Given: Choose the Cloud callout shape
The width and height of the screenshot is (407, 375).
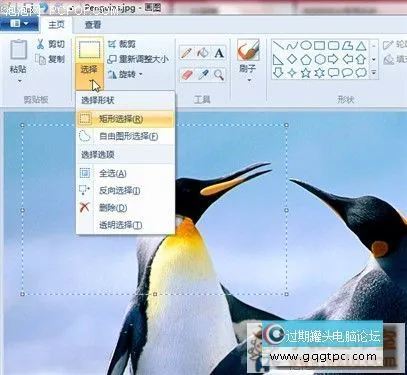Looking at the screenshot, I should 361,73.
